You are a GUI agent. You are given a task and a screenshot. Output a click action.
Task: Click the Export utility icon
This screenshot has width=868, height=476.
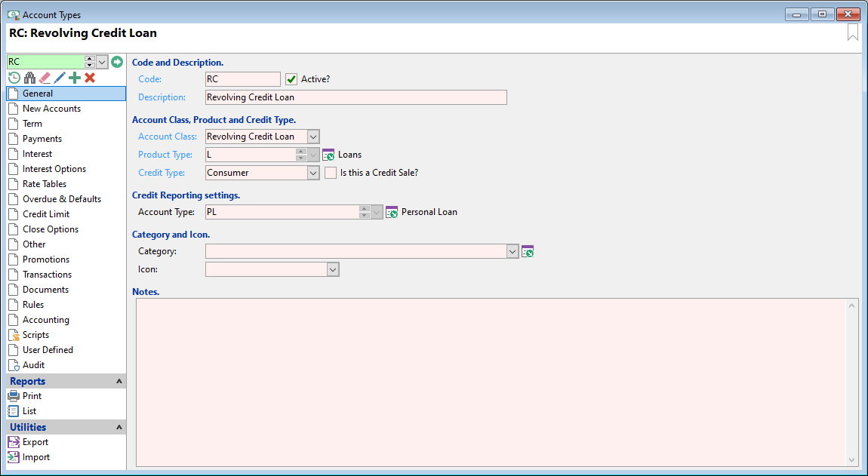pos(14,442)
